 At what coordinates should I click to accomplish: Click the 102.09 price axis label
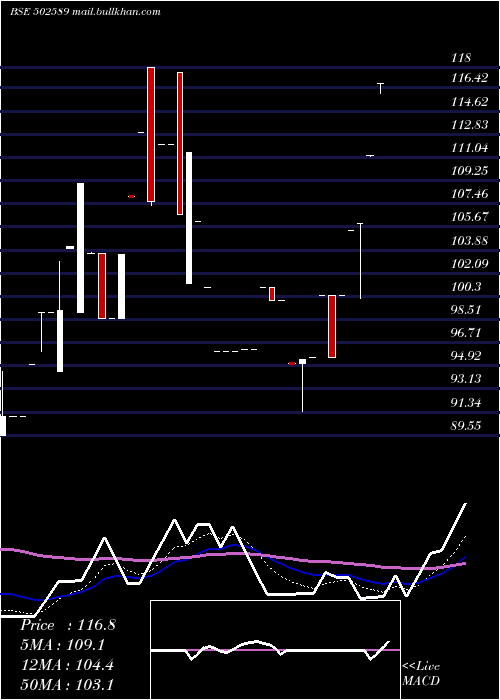(470, 264)
